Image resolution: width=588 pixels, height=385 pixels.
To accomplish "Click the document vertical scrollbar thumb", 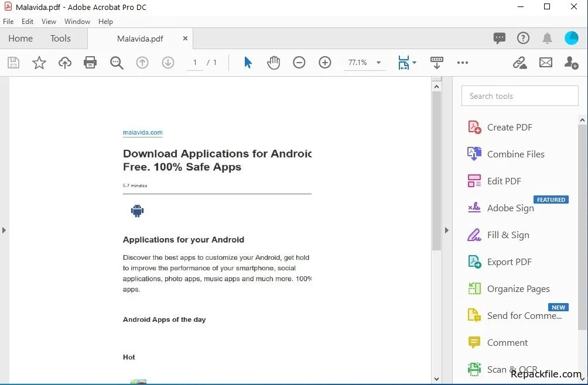I will pyautogui.click(x=436, y=171).
